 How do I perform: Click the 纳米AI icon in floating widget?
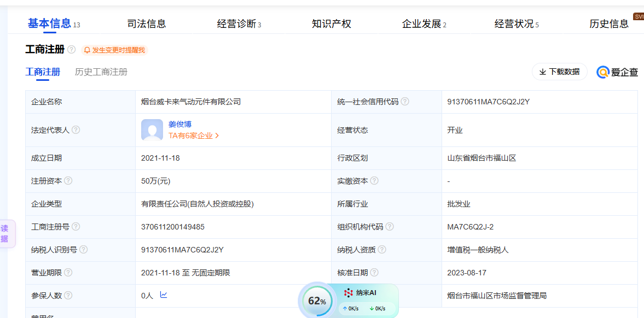[349, 293]
